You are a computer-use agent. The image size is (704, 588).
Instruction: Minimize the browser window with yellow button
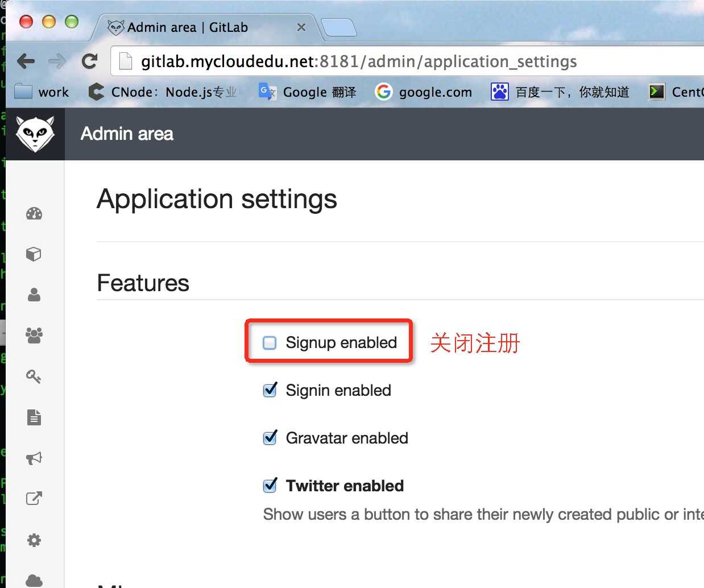tap(49, 22)
